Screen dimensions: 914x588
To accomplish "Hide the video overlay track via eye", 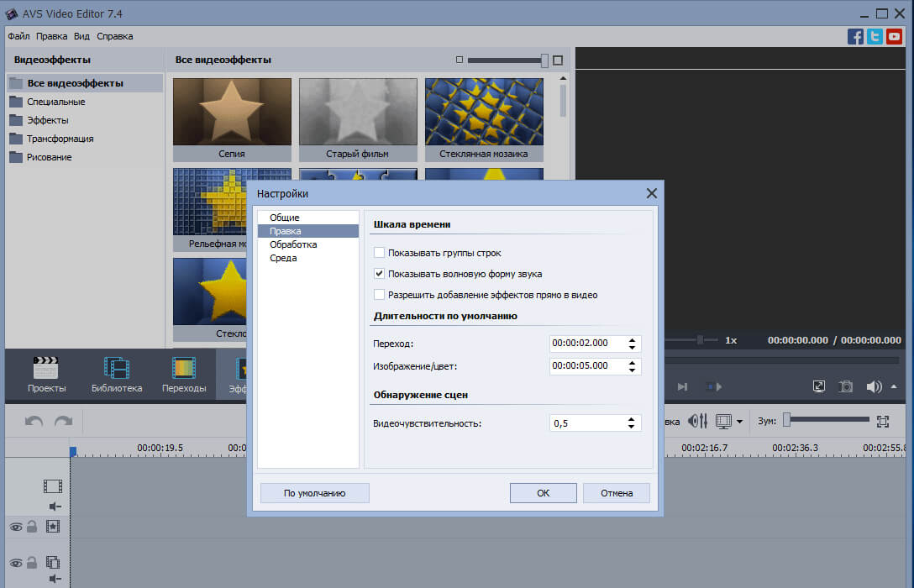I will [x=16, y=564].
